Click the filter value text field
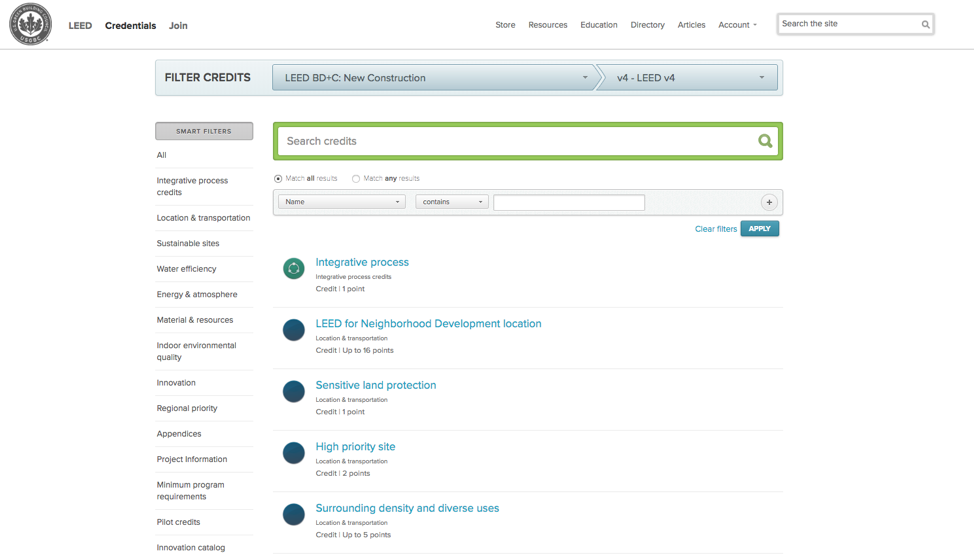Image resolution: width=974 pixels, height=560 pixels. click(569, 202)
